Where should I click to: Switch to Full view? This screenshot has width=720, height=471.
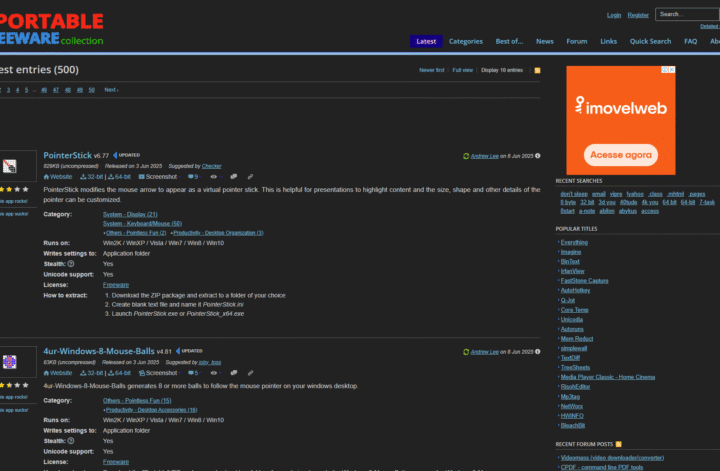pos(462,70)
